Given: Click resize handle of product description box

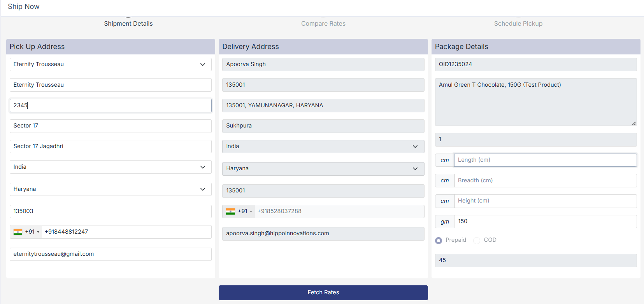Looking at the screenshot, I should tap(634, 123).
